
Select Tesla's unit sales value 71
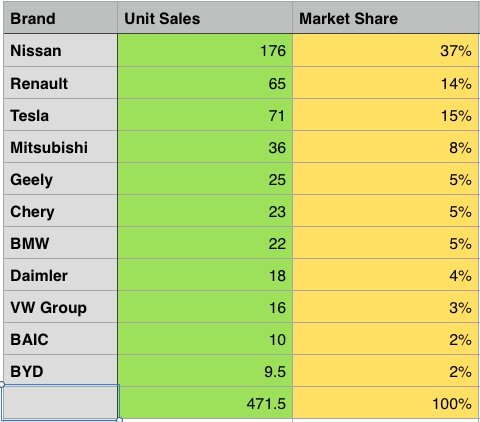205,115
